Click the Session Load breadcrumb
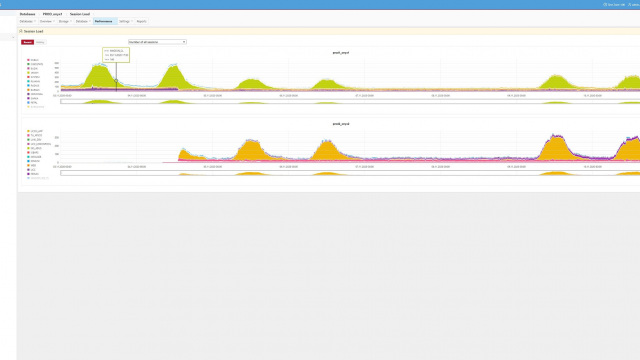The height and width of the screenshot is (360, 640). (x=80, y=14)
